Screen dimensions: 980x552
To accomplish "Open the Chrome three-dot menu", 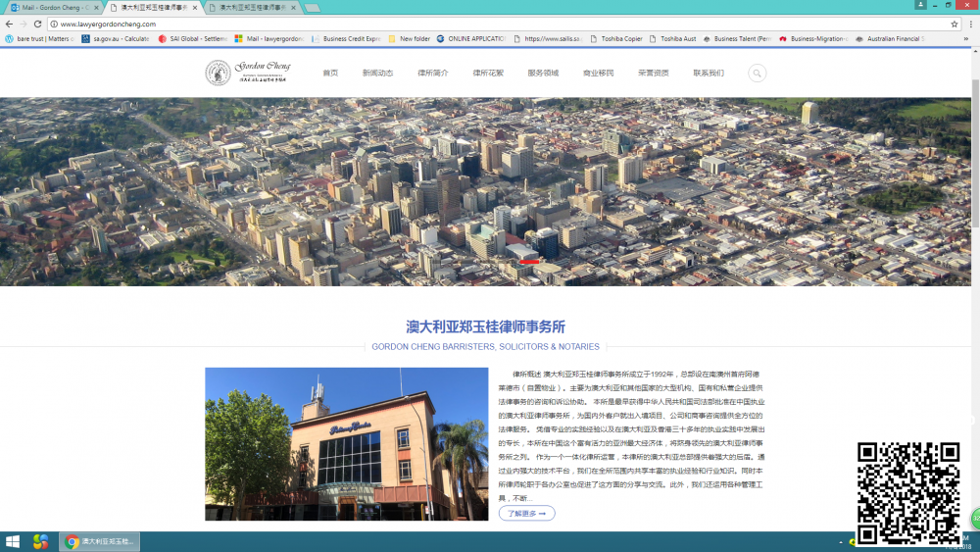I will pyautogui.click(x=969, y=24).
